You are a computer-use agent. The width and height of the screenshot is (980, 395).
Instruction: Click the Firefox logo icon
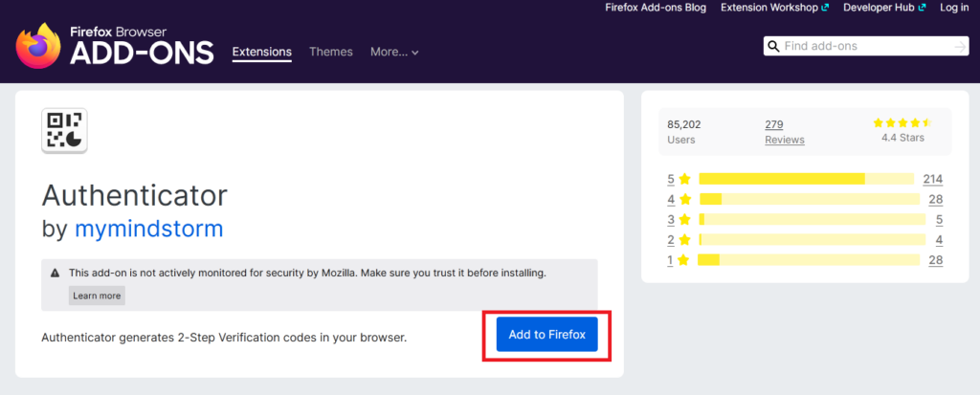pos(37,46)
